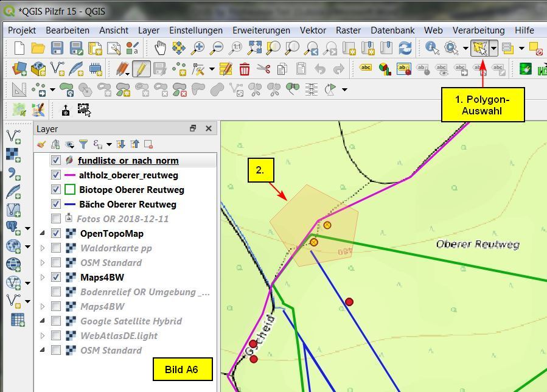547x392 pixels.
Task: Click the green Biotope Oberer Reutweg symbol
Action: tap(70, 190)
